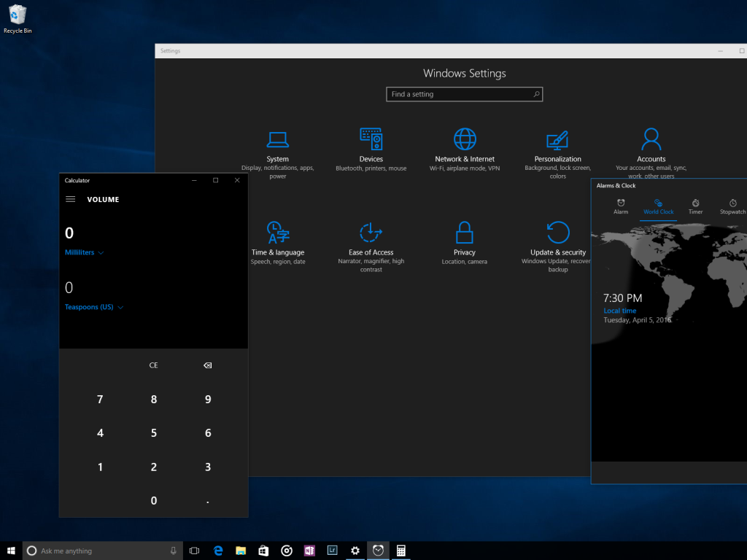Open Update & security settings
The height and width of the screenshot is (560, 747).
pos(557,247)
